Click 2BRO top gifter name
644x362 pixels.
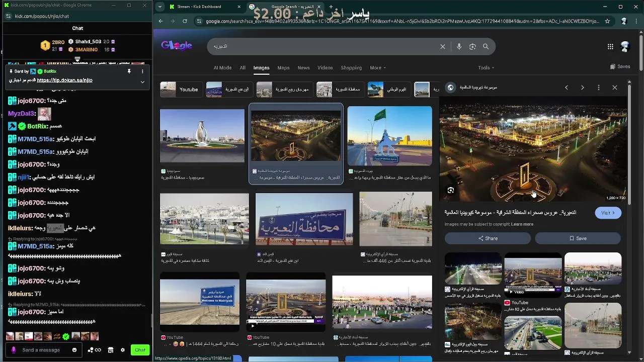(x=58, y=42)
